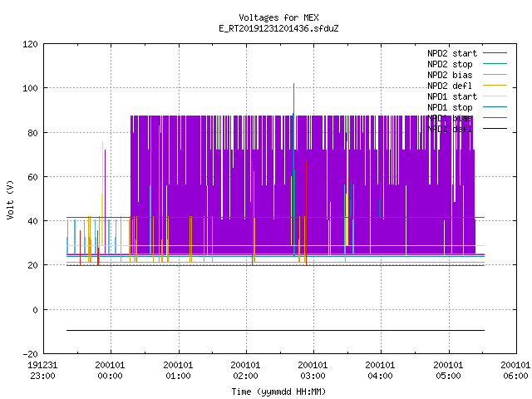This screenshot has width=532, height=399.
Task: Click the y-axis tick label 40
Action: [32, 221]
